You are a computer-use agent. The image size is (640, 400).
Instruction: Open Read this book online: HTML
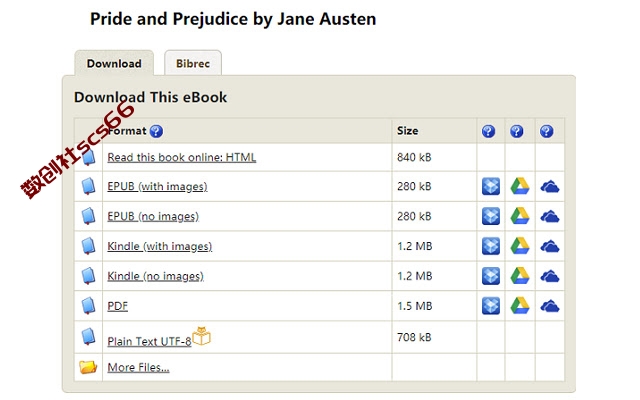click(182, 158)
